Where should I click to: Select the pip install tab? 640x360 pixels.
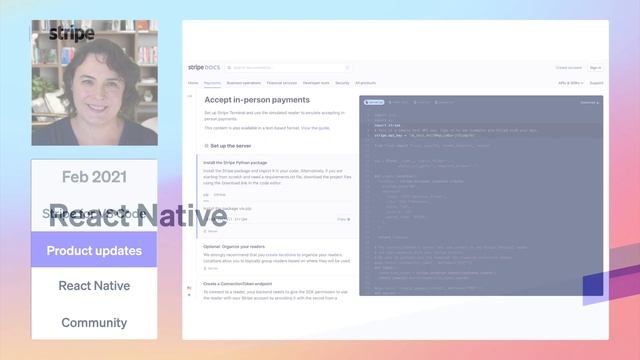[x=206, y=195]
